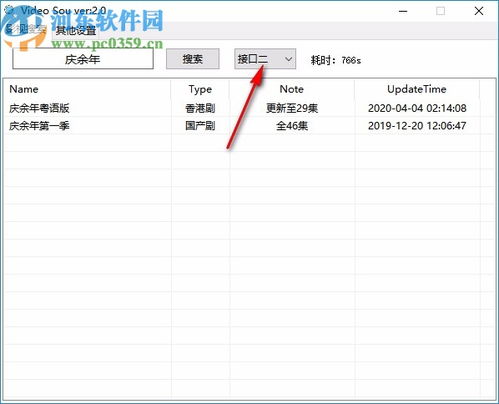Click the Video Sou app icon in title bar
The height and width of the screenshot is (404, 499).
pos(9,10)
